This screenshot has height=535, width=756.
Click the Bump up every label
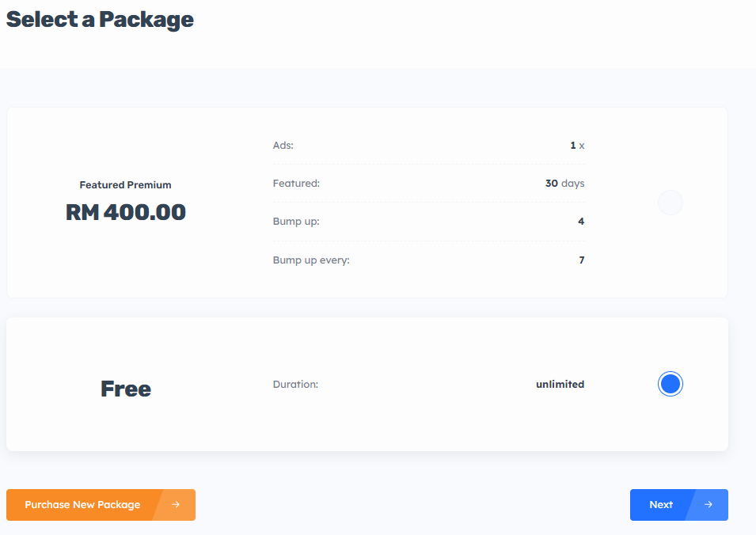click(311, 260)
